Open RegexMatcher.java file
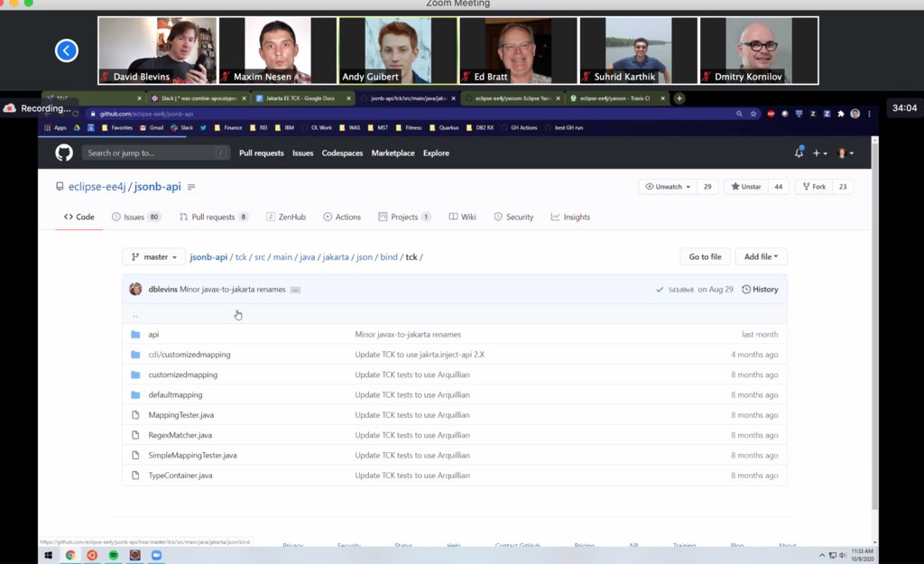924x564 pixels. pos(180,435)
